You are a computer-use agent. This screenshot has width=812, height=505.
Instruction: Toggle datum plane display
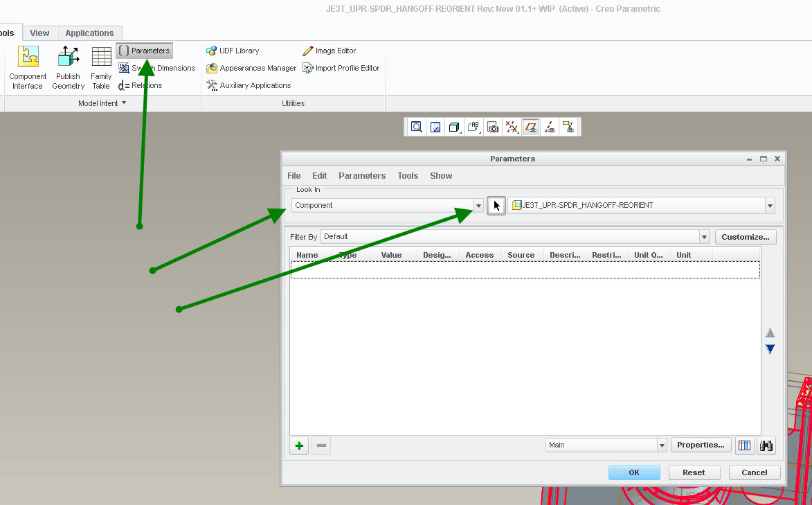point(531,127)
